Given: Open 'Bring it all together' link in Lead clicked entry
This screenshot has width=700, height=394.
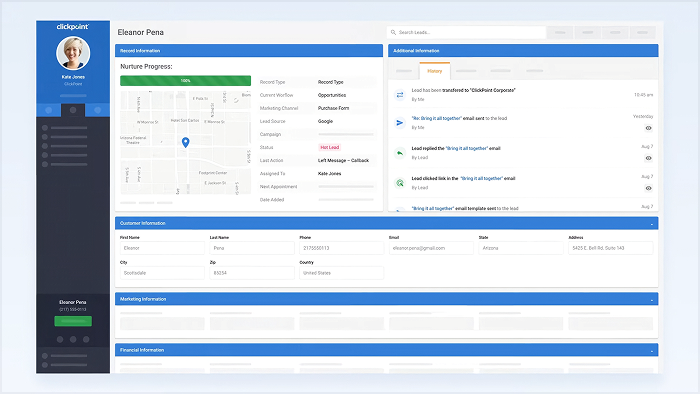Looking at the screenshot, I should click(x=481, y=178).
